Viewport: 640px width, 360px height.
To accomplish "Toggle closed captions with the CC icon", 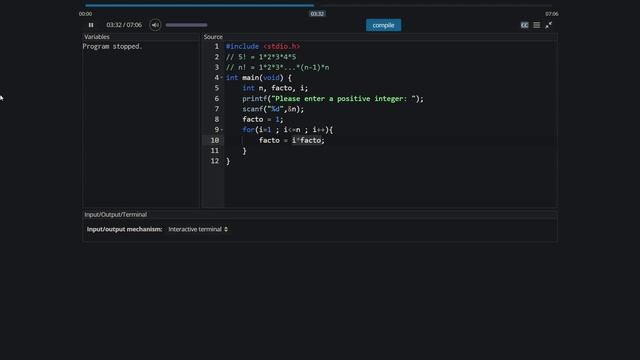I will pyautogui.click(x=524, y=25).
